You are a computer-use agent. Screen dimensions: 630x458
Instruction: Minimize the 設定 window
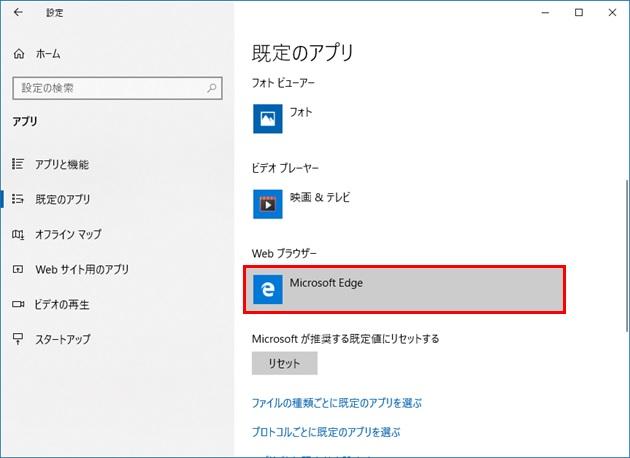(x=545, y=12)
